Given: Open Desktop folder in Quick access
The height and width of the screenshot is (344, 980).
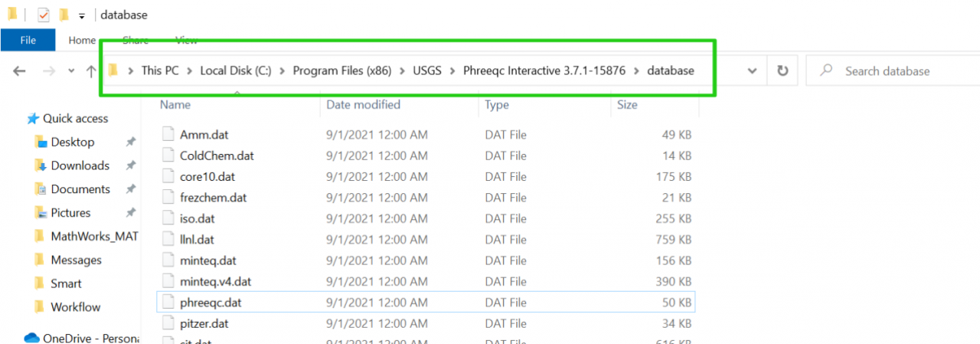Looking at the screenshot, I should (x=72, y=142).
